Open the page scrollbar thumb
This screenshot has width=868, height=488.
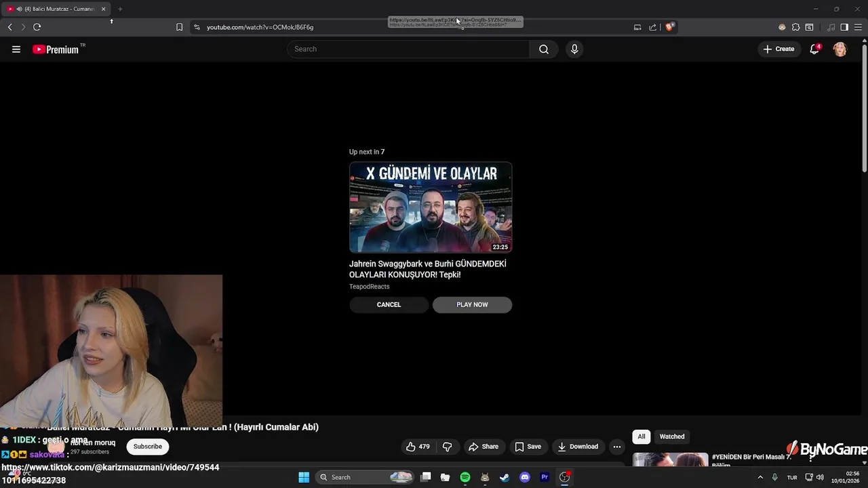pyautogui.click(x=864, y=108)
